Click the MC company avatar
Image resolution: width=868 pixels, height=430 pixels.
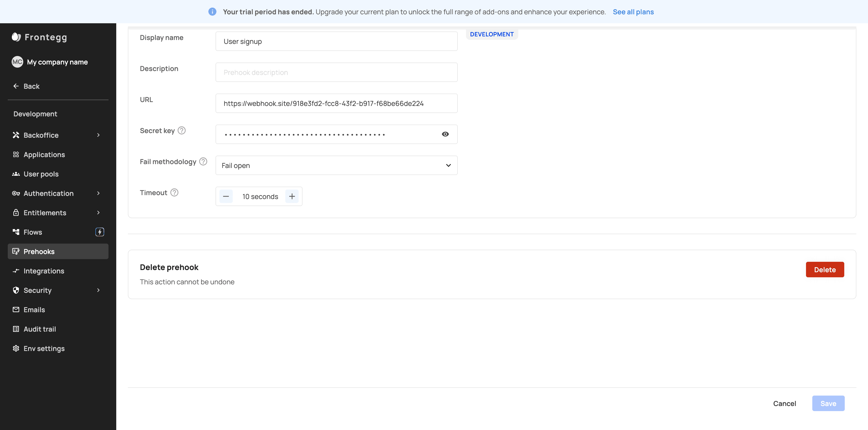coord(17,62)
